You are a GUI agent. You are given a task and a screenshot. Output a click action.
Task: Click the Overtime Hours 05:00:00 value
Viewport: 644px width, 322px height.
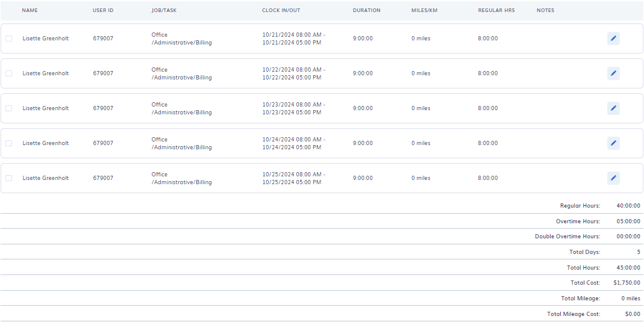pyautogui.click(x=628, y=221)
